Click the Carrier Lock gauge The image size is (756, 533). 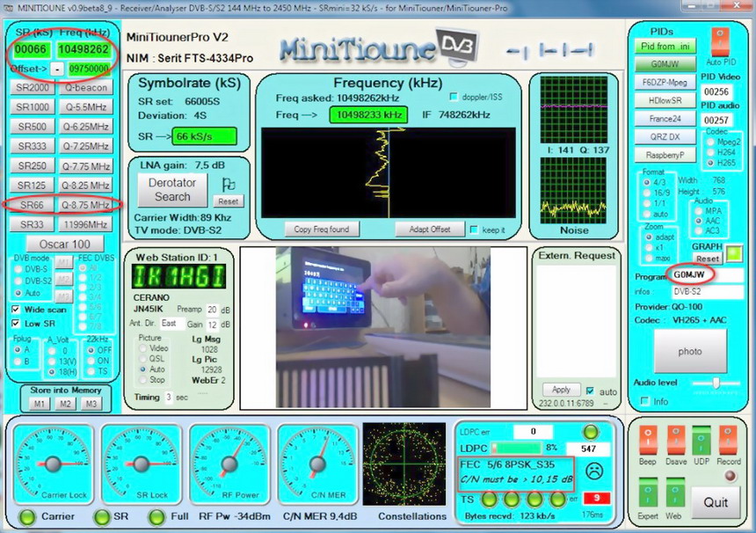point(53,464)
